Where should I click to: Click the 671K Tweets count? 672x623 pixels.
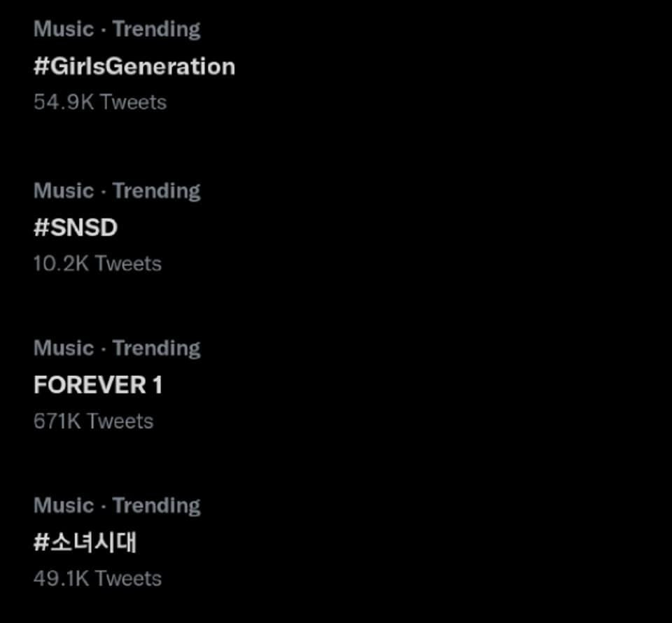coord(94,421)
